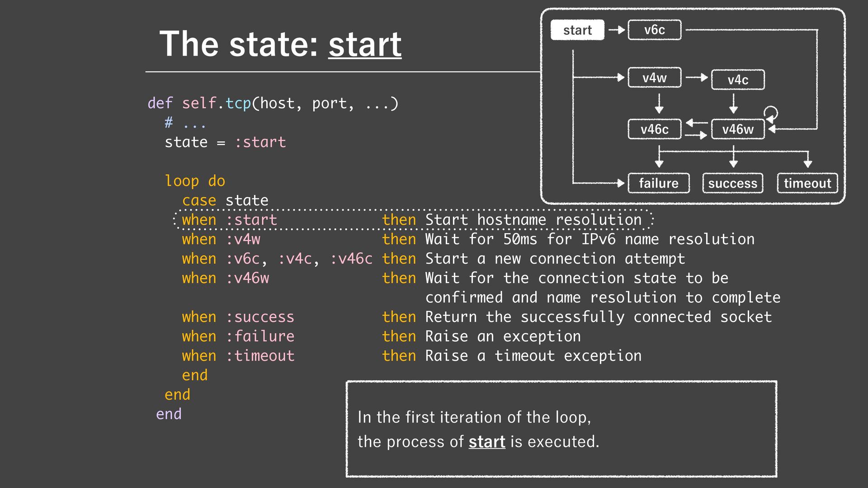Click the arrow from v4w to v4c
868x488 pixels.
coord(696,78)
